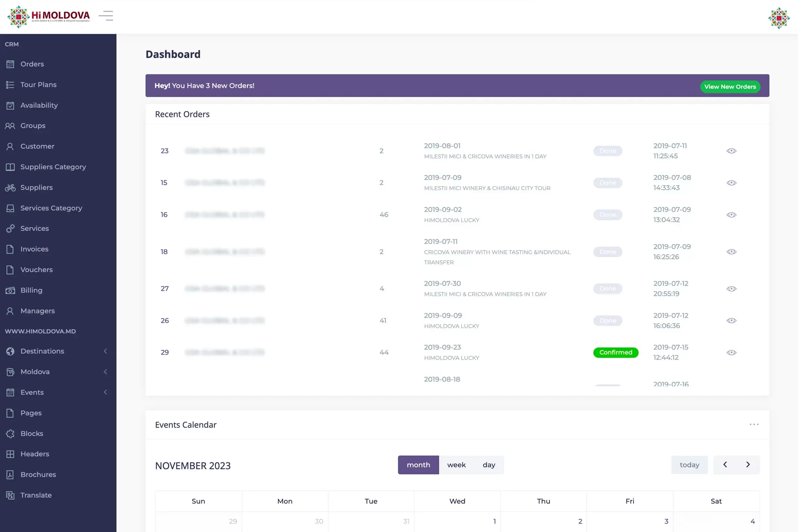
Task: Switch calendar to day view
Action: point(489,465)
